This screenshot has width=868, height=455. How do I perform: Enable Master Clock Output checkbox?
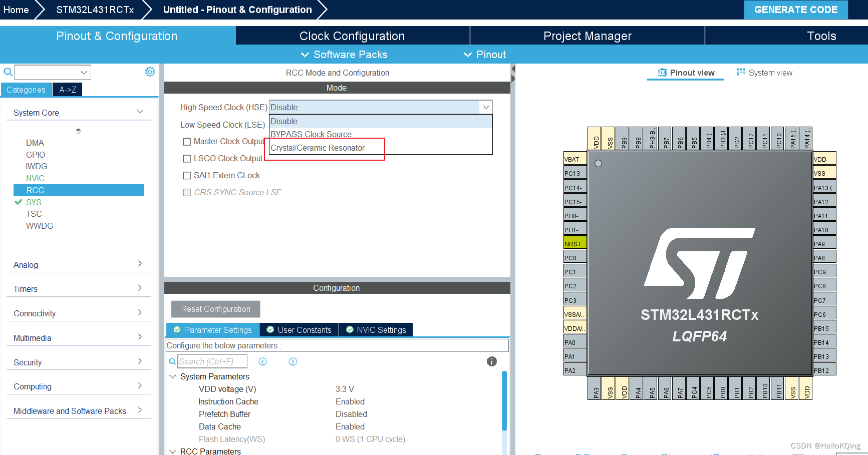tap(187, 142)
